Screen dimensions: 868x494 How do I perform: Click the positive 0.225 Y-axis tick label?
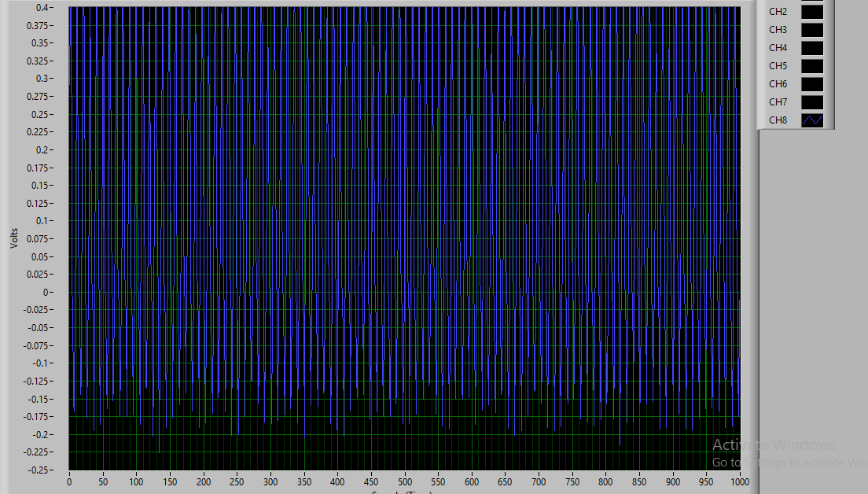click(x=38, y=132)
